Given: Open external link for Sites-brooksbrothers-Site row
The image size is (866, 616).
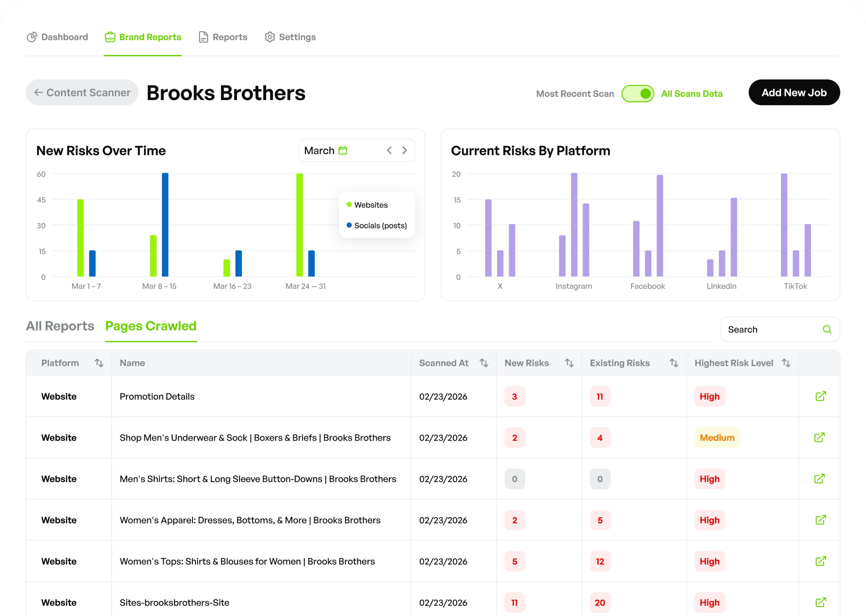Looking at the screenshot, I should click(x=821, y=602).
